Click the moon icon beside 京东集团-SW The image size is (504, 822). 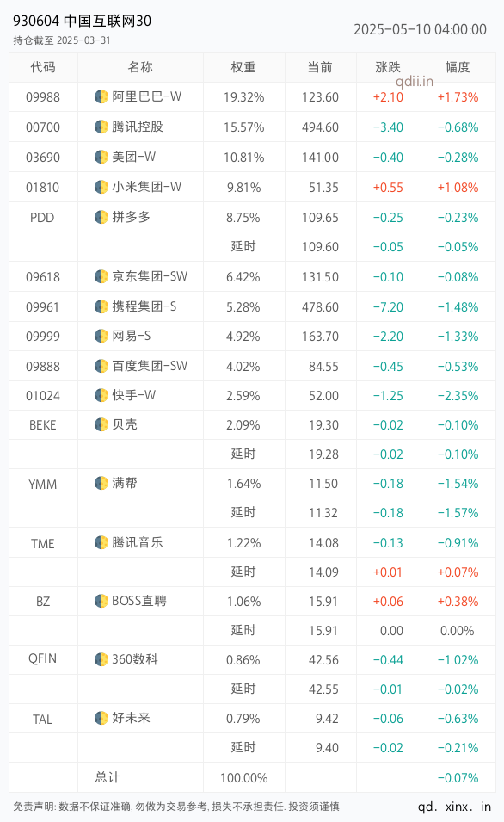(x=101, y=276)
